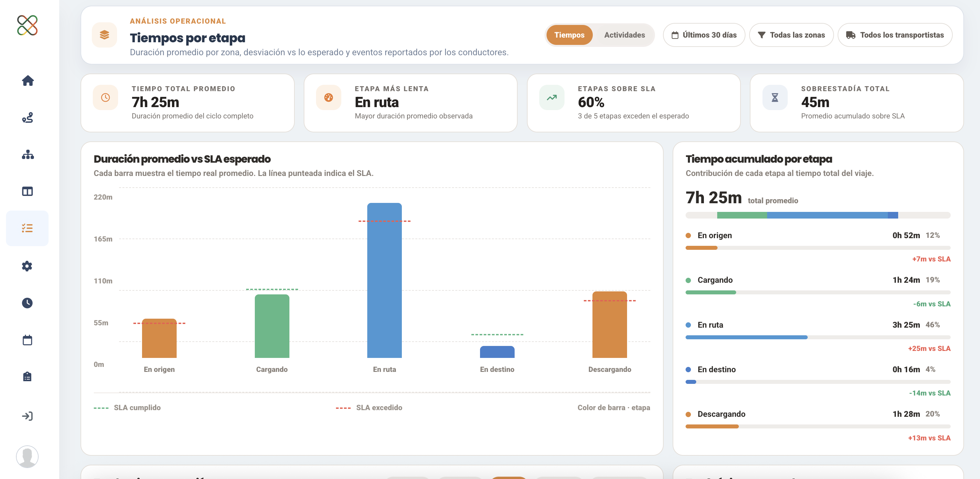This screenshot has width=980, height=479.
Task: Open the clock history sidebar icon
Action: pos(27,303)
